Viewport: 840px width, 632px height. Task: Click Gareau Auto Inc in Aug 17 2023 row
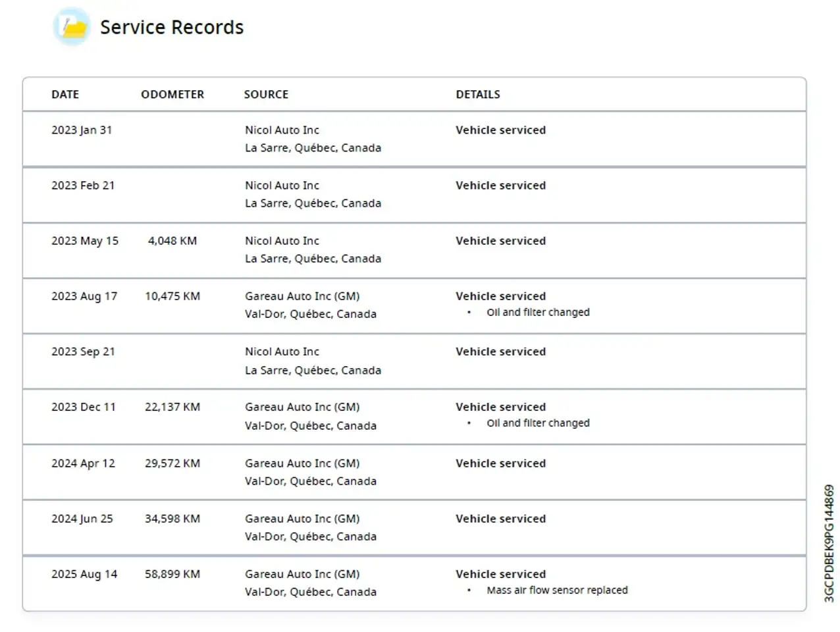[x=302, y=296]
